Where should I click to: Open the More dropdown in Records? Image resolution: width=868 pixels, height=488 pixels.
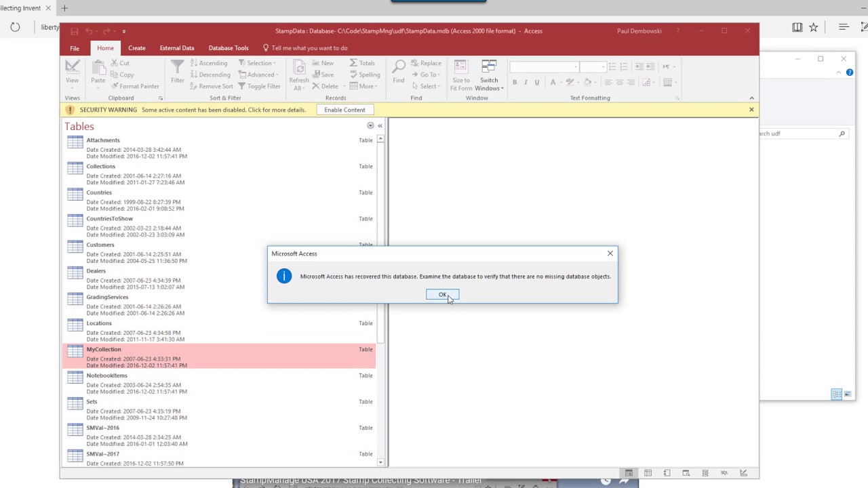click(x=363, y=86)
